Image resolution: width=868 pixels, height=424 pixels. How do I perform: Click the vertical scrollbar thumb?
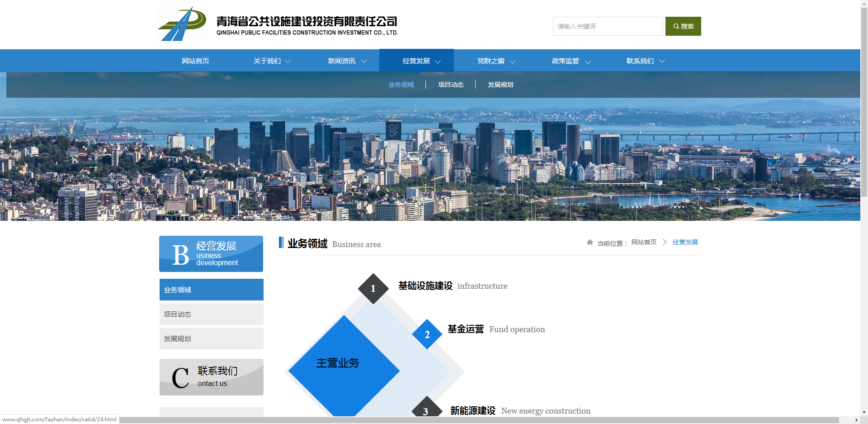coord(864,102)
